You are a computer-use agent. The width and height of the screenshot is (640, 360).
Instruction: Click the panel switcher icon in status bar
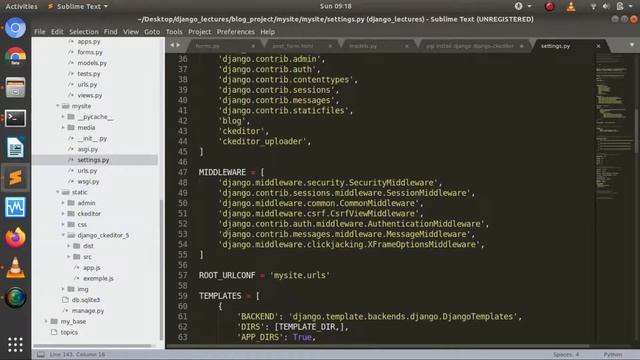[41, 354]
